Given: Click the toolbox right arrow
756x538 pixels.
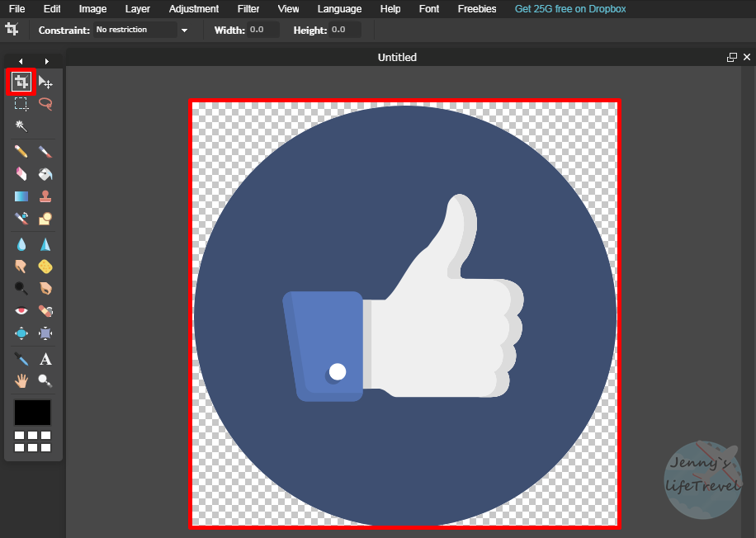Looking at the screenshot, I should point(47,61).
